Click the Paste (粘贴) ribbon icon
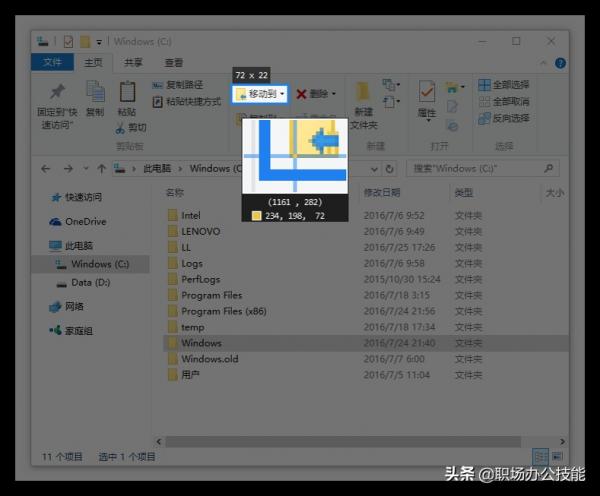 [127, 91]
